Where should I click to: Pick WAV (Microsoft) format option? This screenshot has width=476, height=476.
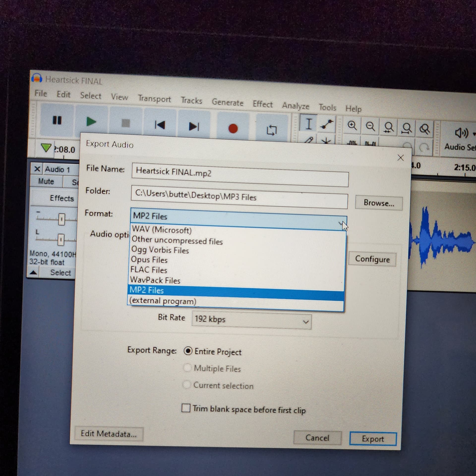162,230
